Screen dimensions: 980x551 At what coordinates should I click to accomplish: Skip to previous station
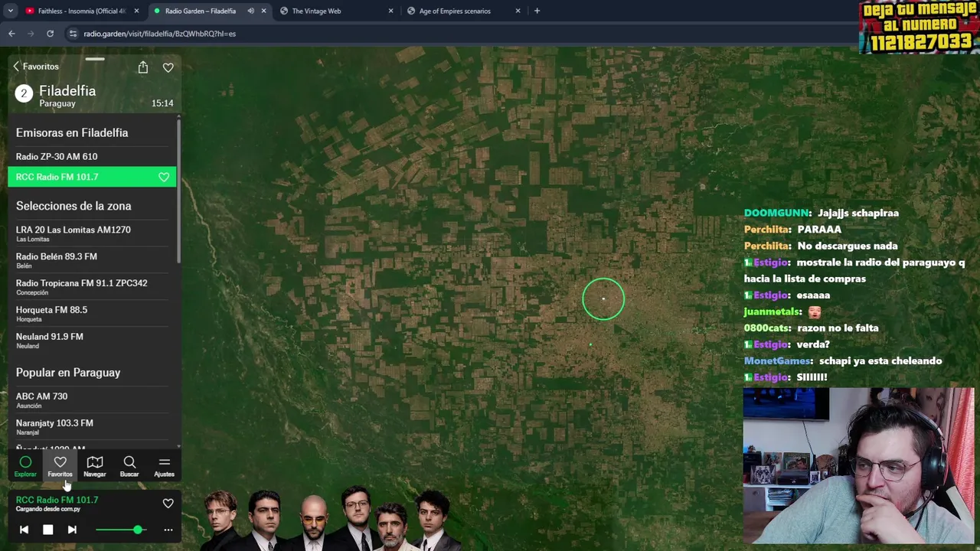click(24, 530)
